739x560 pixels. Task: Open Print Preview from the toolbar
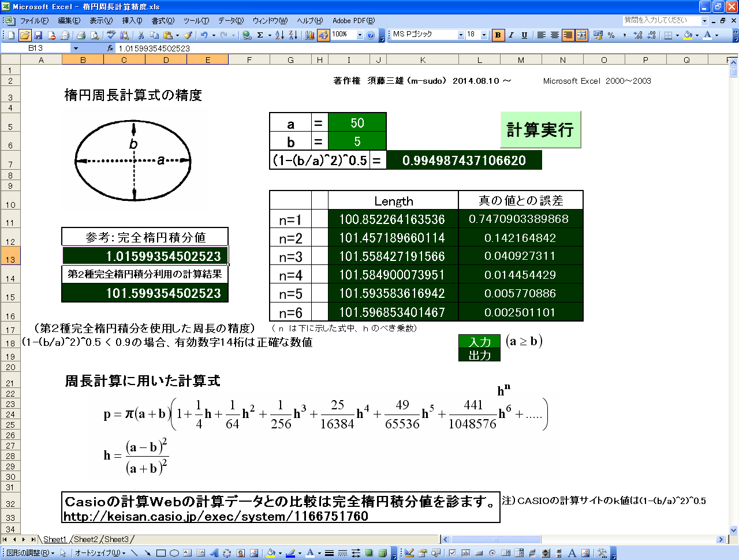click(95, 35)
